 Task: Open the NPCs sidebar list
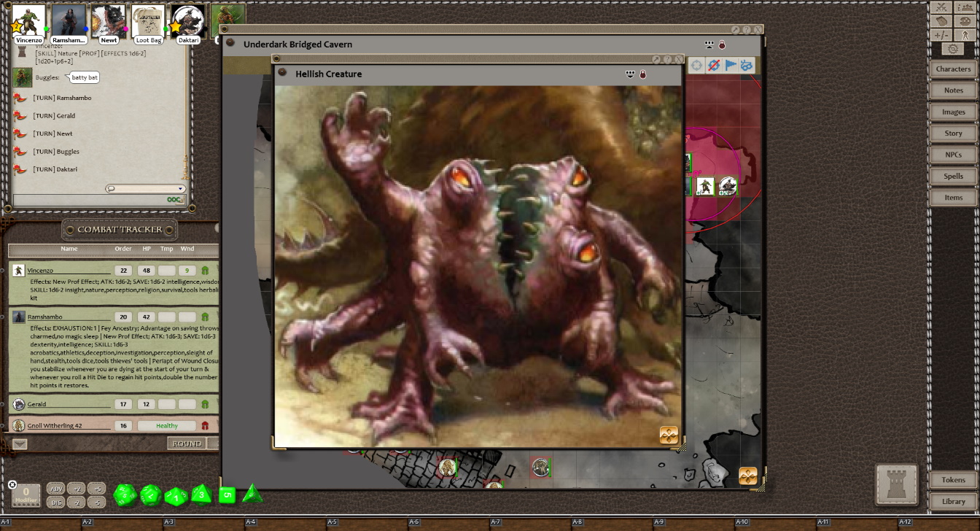pyautogui.click(x=953, y=155)
